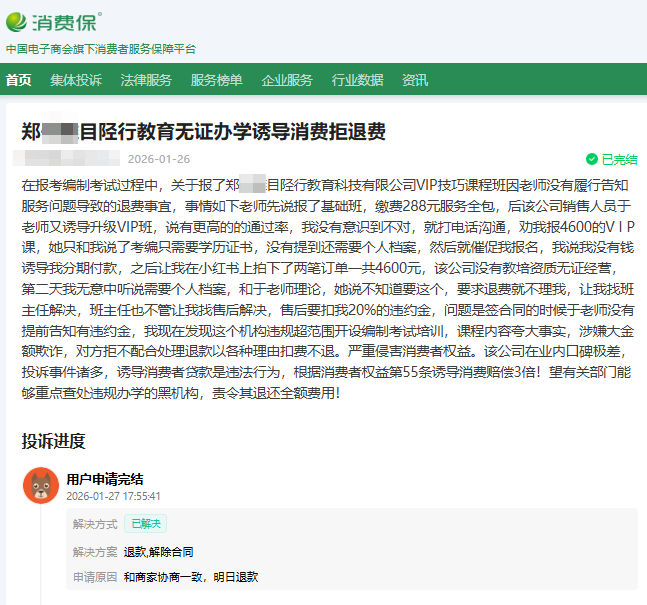Viewport: 647px width, 605px height.
Task: Click the blurred complainant username
Action: click(66, 159)
